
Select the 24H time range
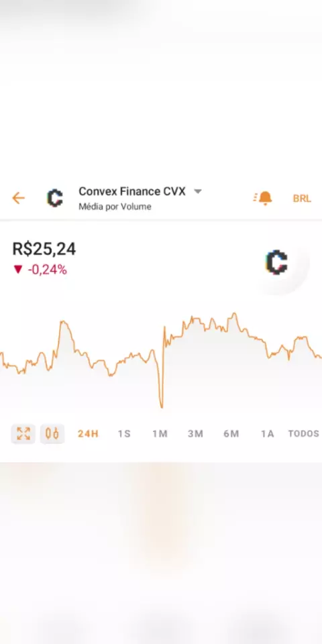(x=88, y=434)
